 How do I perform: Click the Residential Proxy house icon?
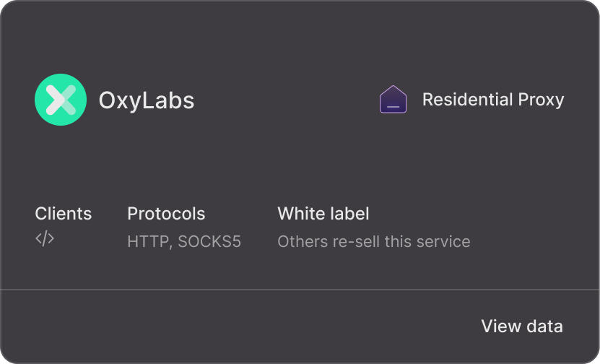(x=393, y=99)
